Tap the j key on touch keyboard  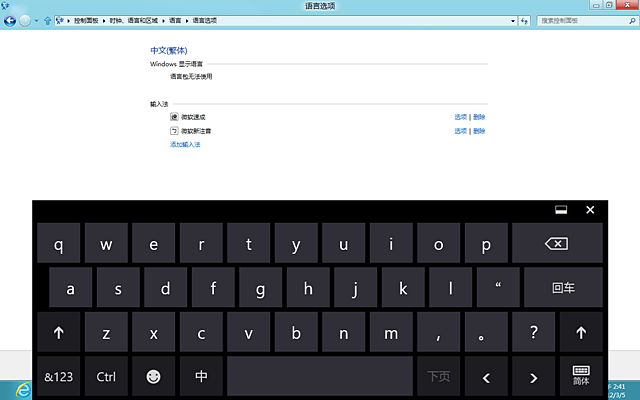(356, 287)
